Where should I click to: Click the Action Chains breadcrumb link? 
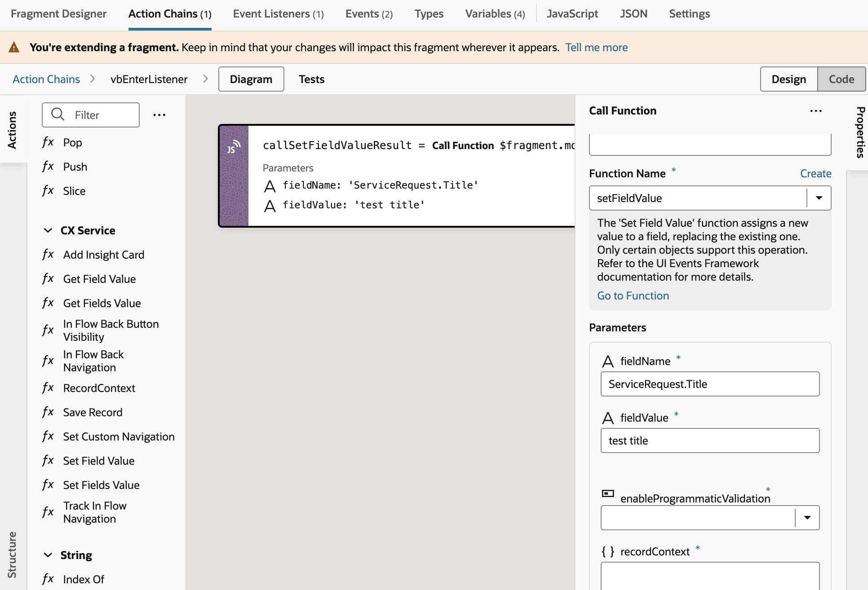click(x=46, y=79)
